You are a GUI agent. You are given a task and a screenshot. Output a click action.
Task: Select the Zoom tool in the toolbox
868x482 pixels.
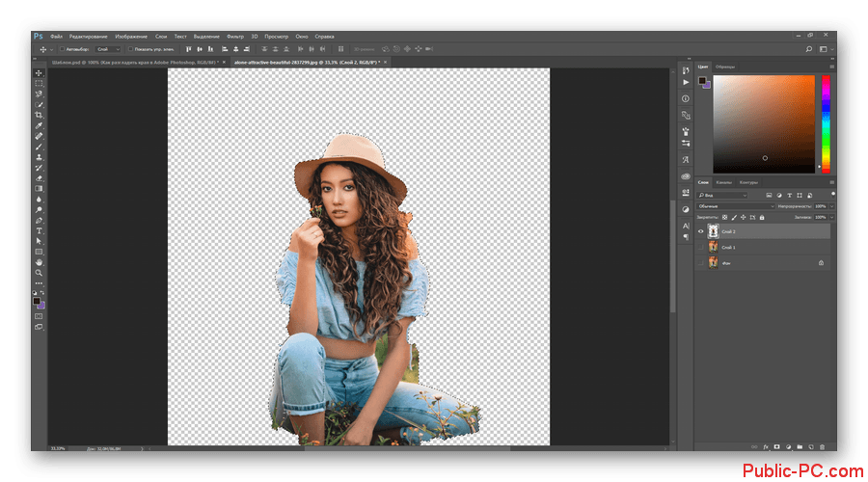click(x=40, y=273)
